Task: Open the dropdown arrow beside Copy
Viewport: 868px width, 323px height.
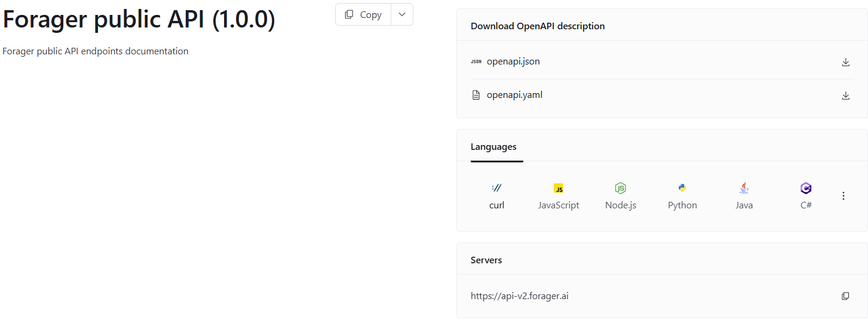Action: [x=402, y=14]
